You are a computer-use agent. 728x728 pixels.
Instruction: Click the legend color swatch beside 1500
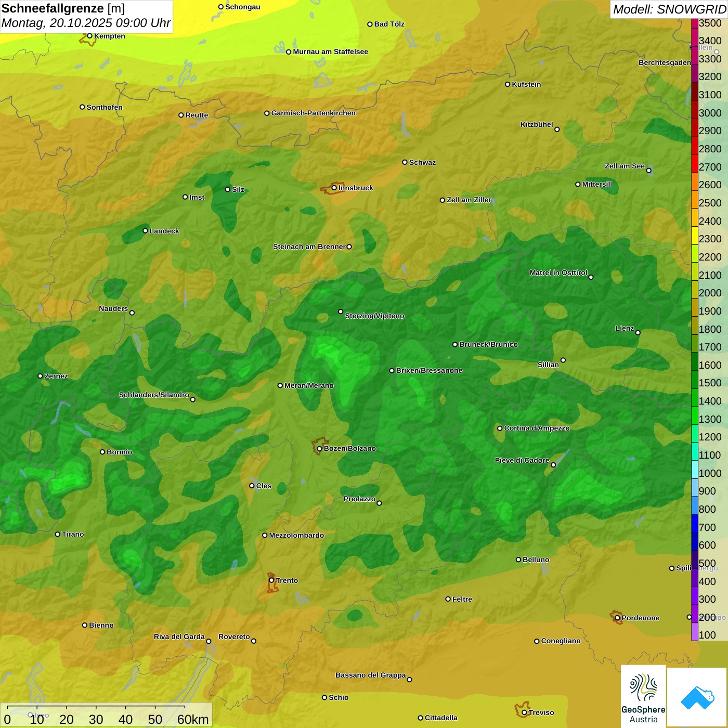coord(695,380)
